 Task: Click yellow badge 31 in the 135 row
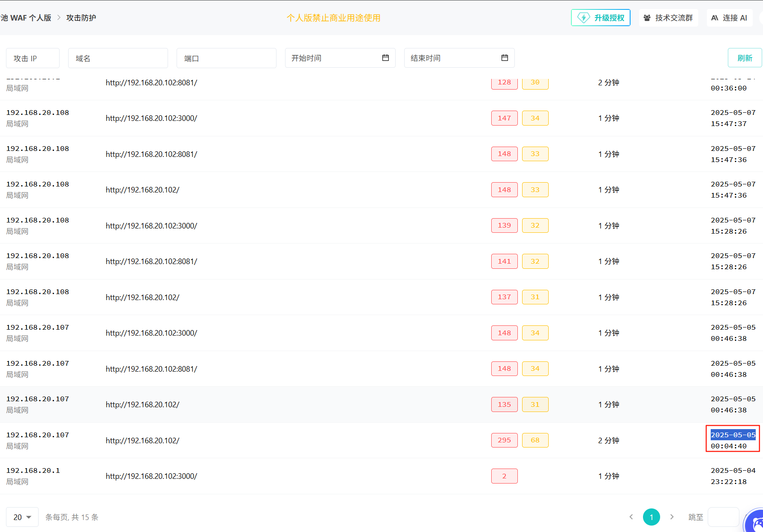point(535,404)
